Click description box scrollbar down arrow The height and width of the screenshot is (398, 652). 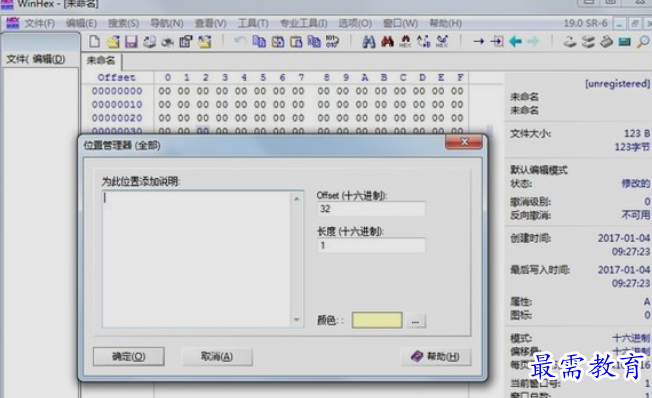pos(297,319)
